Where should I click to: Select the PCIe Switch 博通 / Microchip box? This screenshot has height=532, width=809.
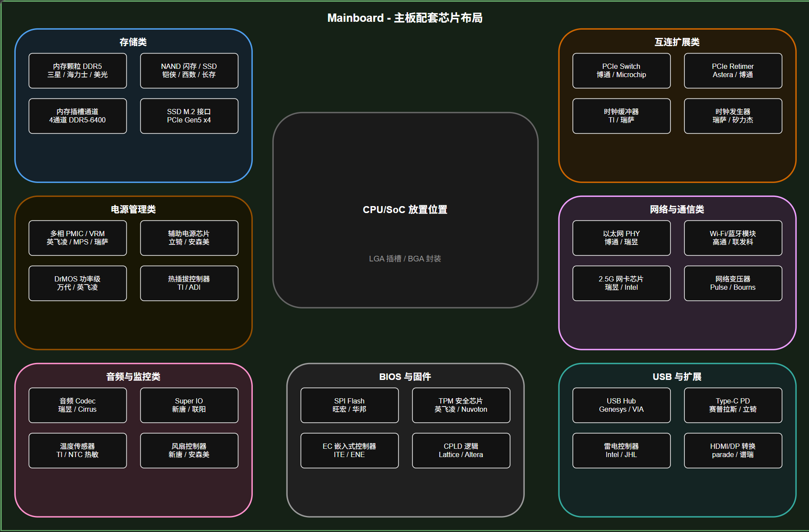coord(622,71)
